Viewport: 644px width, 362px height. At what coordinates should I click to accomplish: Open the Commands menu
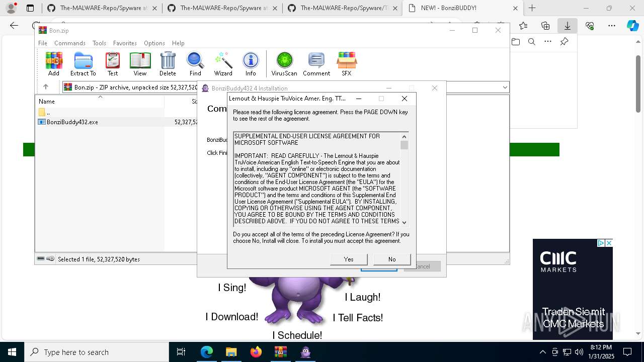[x=70, y=43]
